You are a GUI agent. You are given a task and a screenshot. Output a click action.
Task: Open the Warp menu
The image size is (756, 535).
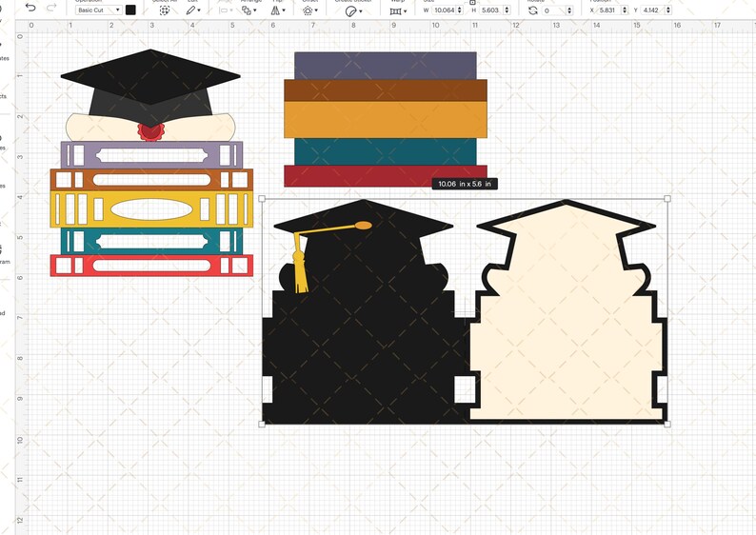[x=398, y=11]
